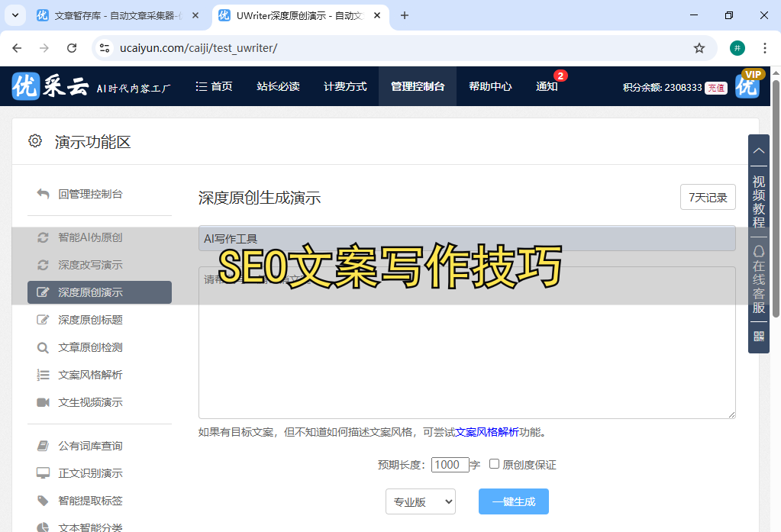The image size is (781, 532).
Task: Click the AI写作工具 keyword input field
Action: [466, 238]
